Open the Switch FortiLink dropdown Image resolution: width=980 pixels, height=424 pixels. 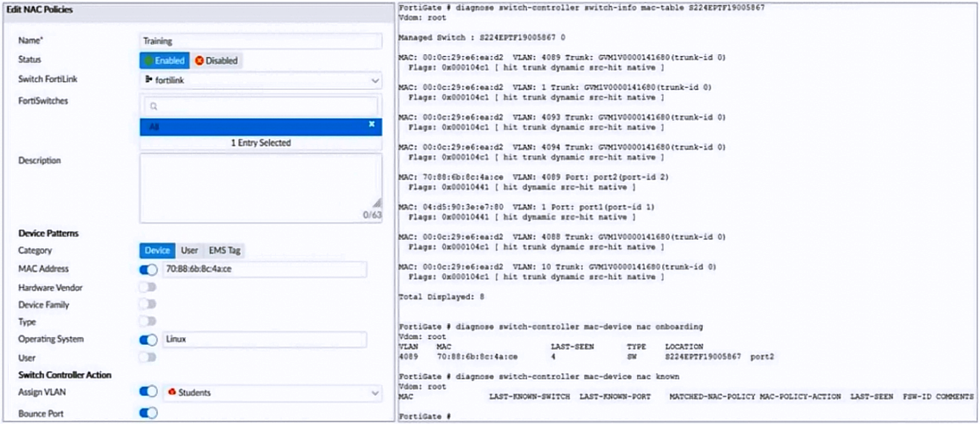(260, 80)
